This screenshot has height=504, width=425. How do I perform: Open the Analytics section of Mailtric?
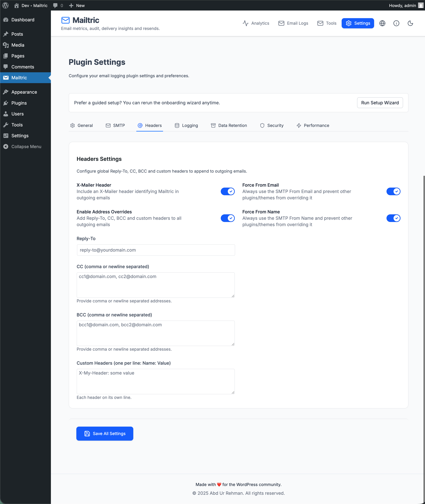[256, 23]
